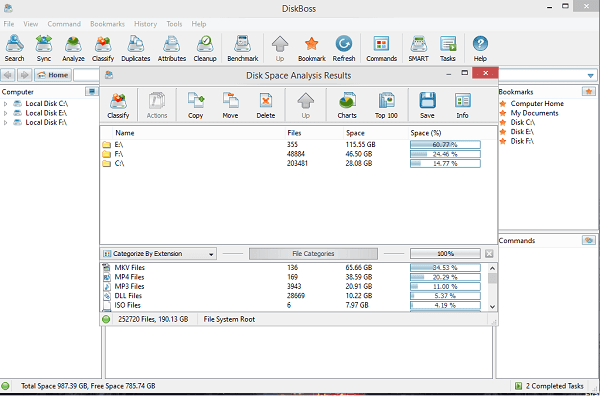Open the Search tool in main toolbar
Image resolution: width=600 pixels, height=396 pixels.
(14, 48)
